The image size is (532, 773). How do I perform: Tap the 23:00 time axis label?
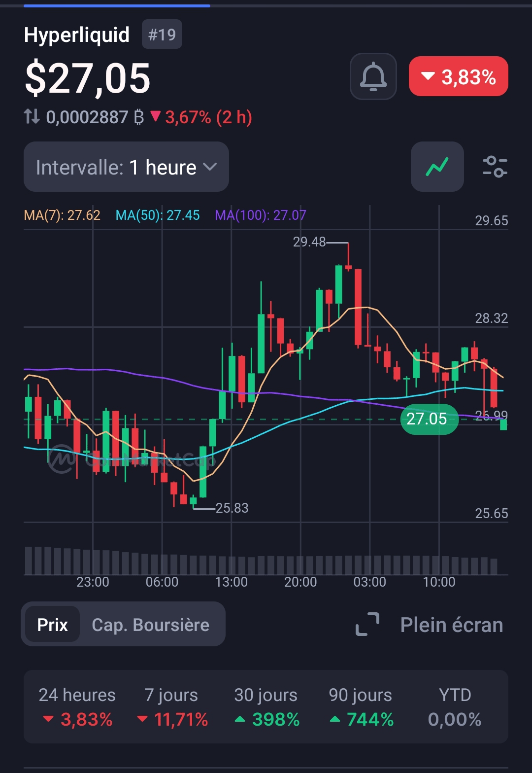coord(93,582)
